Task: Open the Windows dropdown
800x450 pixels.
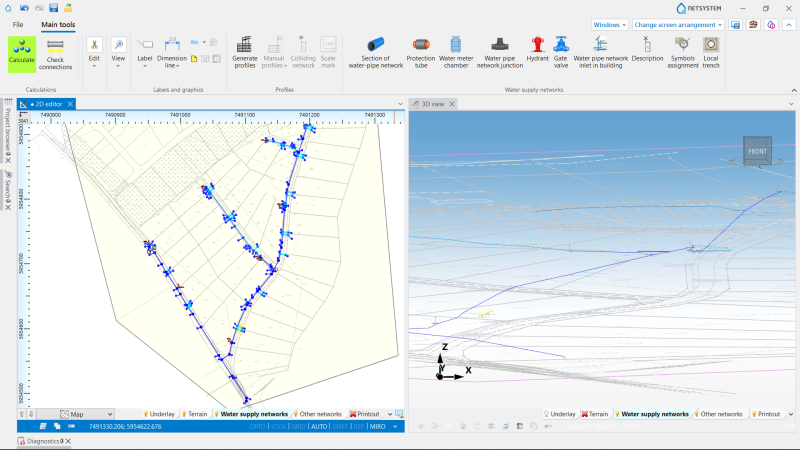Action: [x=610, y=24]
